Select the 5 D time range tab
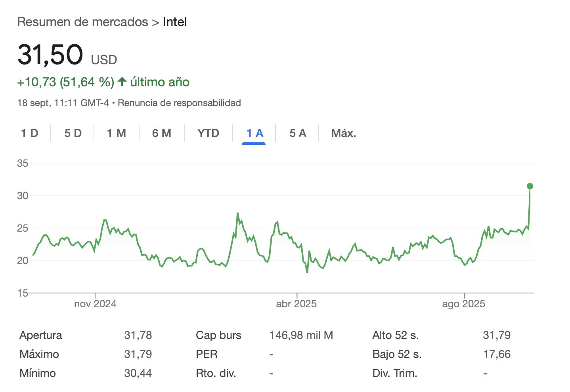 coord(73,133)
